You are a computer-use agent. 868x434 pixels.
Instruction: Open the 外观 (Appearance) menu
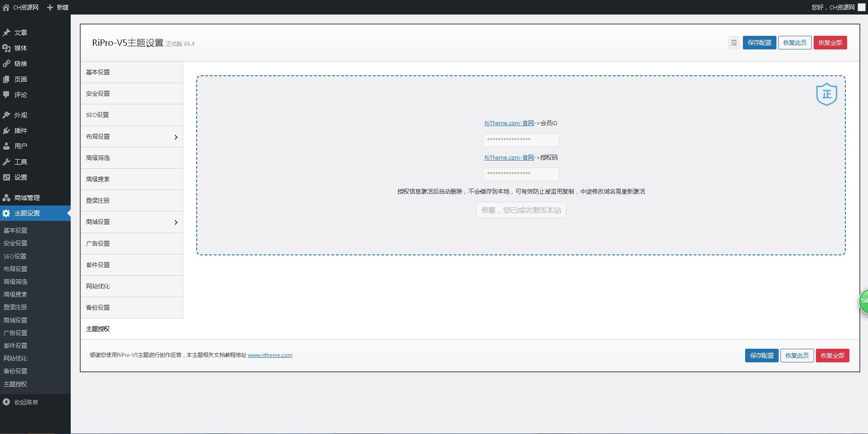[20, 115]
